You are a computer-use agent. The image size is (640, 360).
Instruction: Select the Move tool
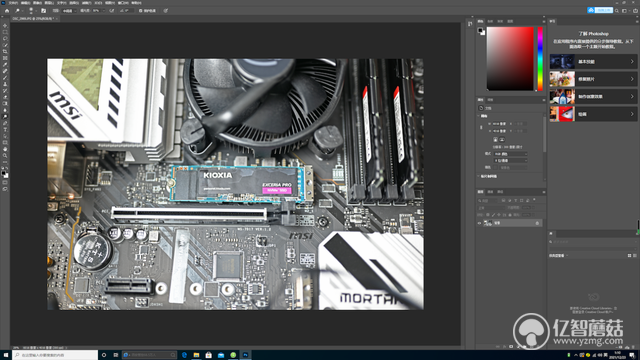point(5,25)
